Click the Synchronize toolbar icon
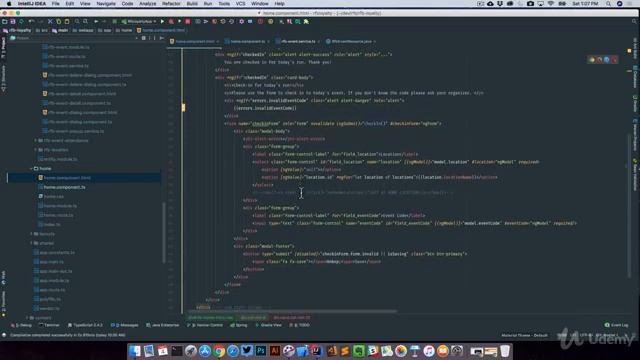This screenshot has height=360, width=640. coord(22,21)
